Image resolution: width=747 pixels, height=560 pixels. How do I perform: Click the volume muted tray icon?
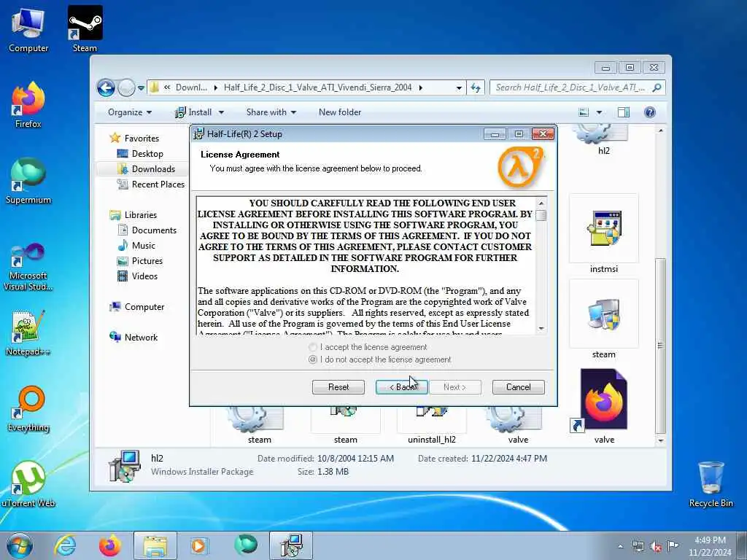pyautogui.click(x=656, y=547)
